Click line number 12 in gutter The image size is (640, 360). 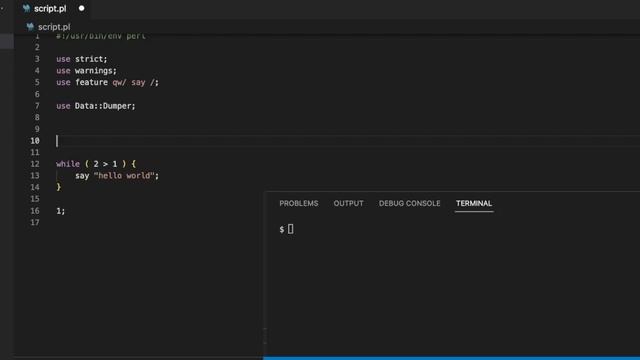pyautogui.click(x=35, y=164)
